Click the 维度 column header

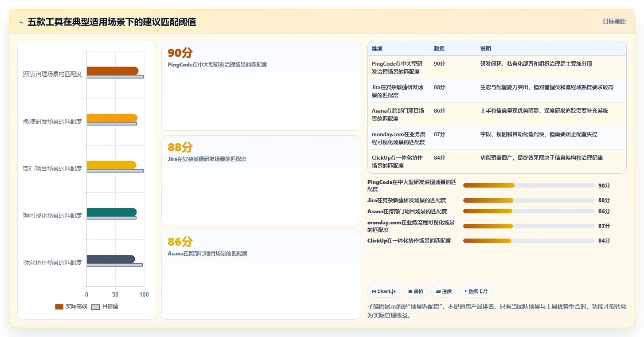coord(377,48)
